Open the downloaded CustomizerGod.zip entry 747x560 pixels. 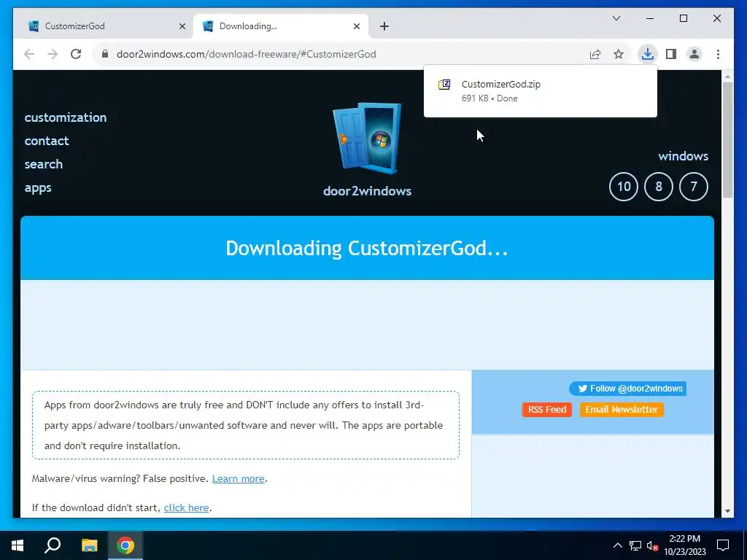click(540, 91)
